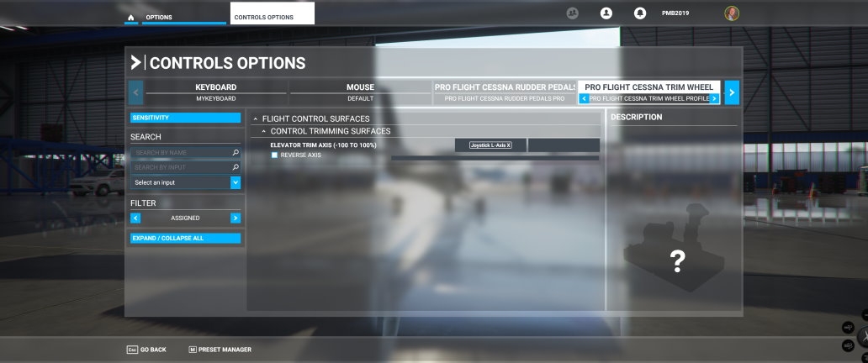Switch to next trim wheel profile
868x363 pixels.
point(715,98)
